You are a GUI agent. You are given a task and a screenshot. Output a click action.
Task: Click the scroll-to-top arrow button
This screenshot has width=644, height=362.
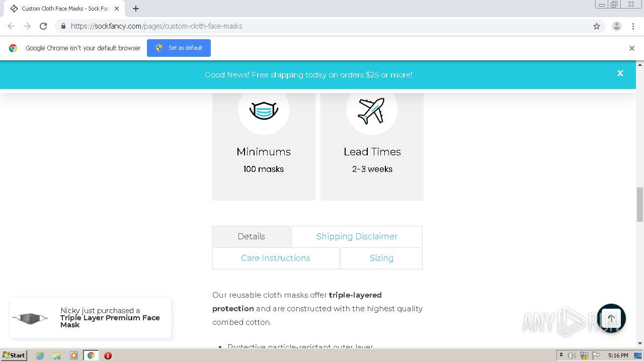point(611,318)
